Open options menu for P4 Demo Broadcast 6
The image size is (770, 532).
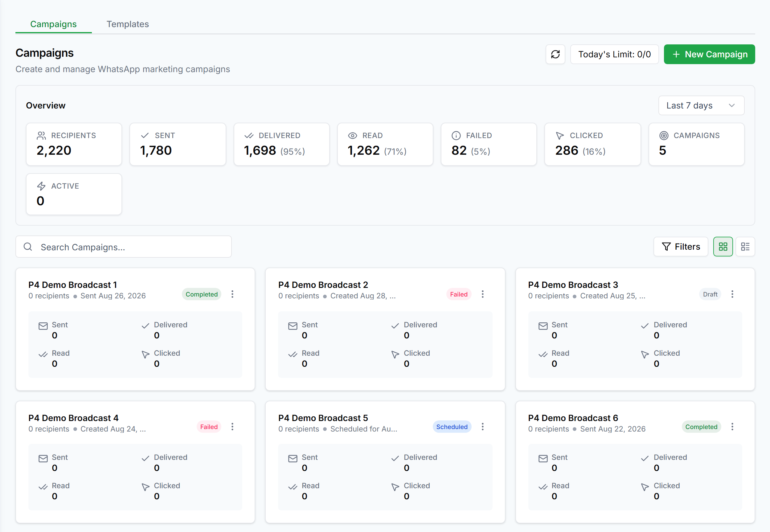coord(732,427)
